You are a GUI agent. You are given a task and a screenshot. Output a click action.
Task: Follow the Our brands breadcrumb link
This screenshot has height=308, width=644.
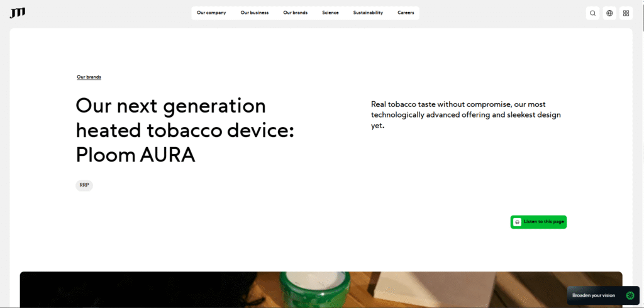[89, 77]
